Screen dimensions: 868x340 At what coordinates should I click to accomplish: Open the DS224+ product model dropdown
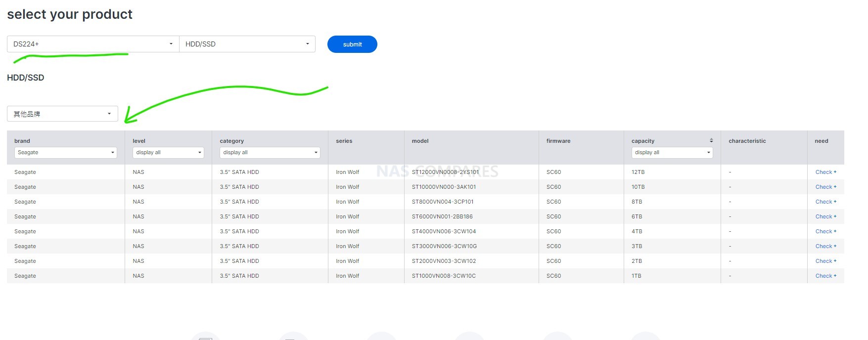pyautogui.click(x=93, y=44)
